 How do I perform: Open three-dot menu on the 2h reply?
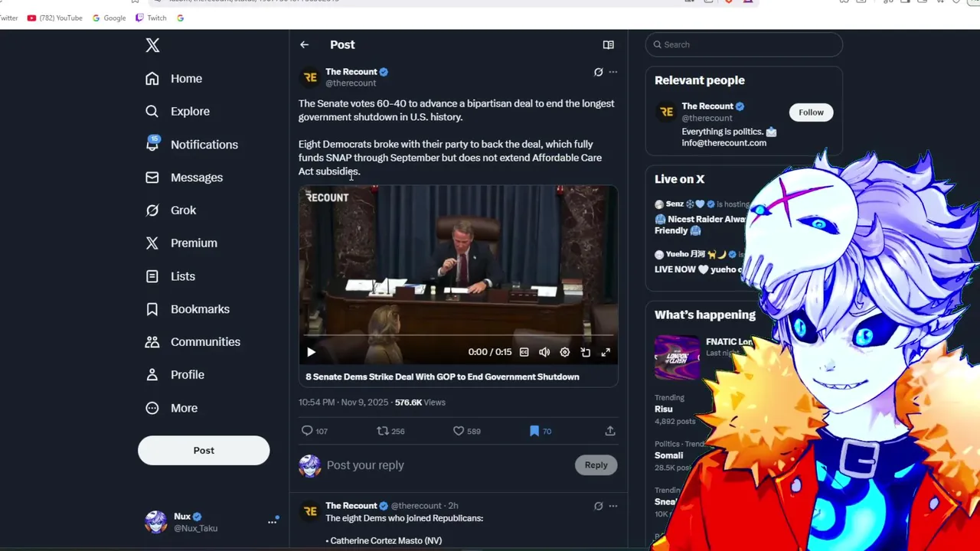tap(613, 506)
